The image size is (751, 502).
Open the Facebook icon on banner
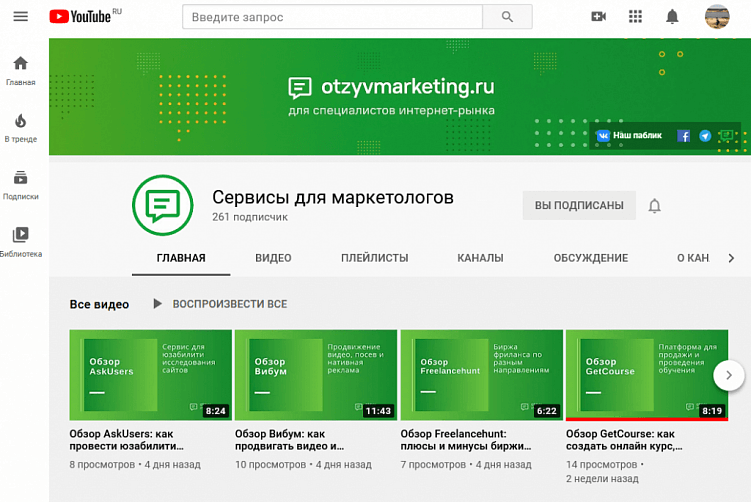pos(683,136)
